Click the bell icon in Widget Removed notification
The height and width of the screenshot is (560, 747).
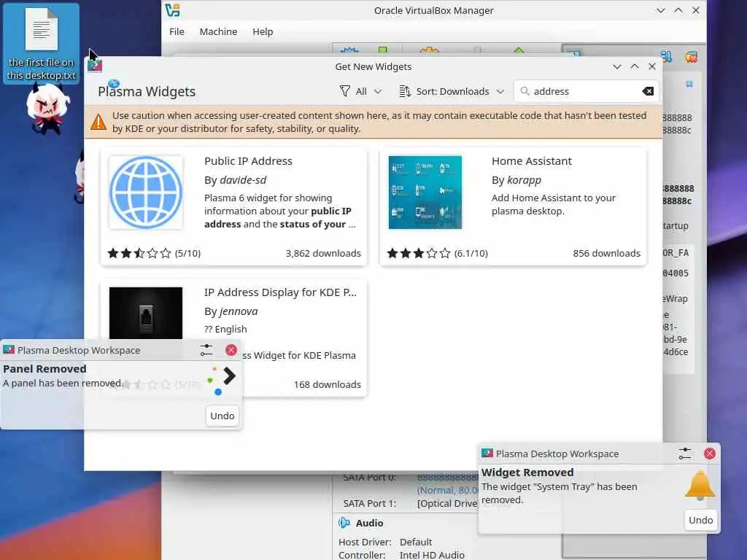coord(700,485)
